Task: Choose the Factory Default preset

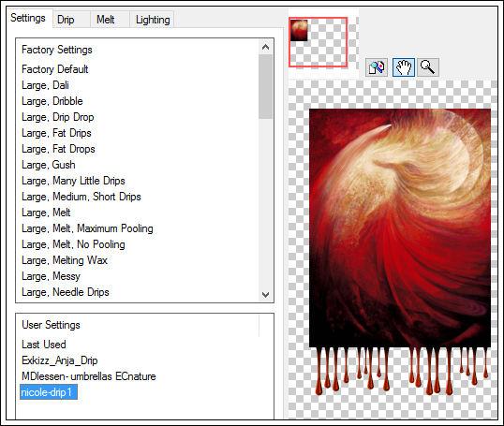Action: 55,69
